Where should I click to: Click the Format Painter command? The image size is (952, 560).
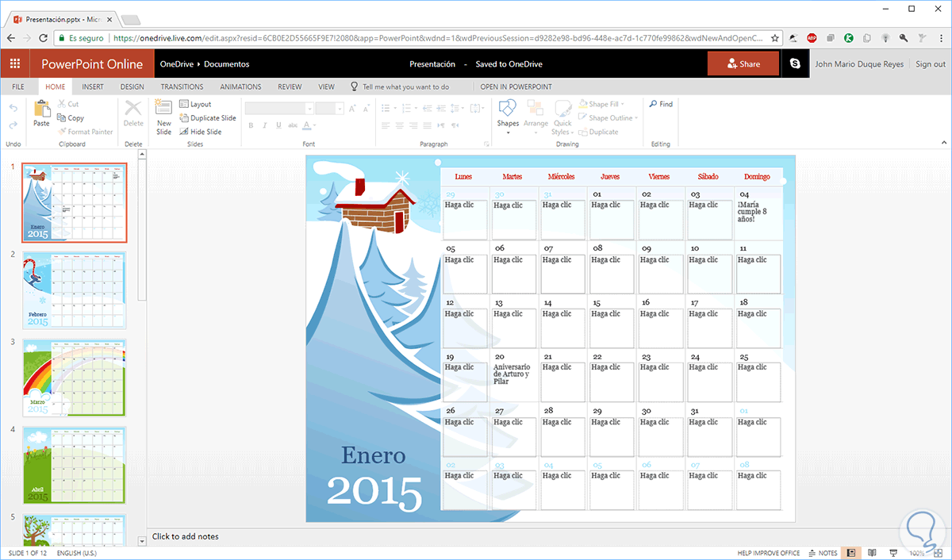85,132
